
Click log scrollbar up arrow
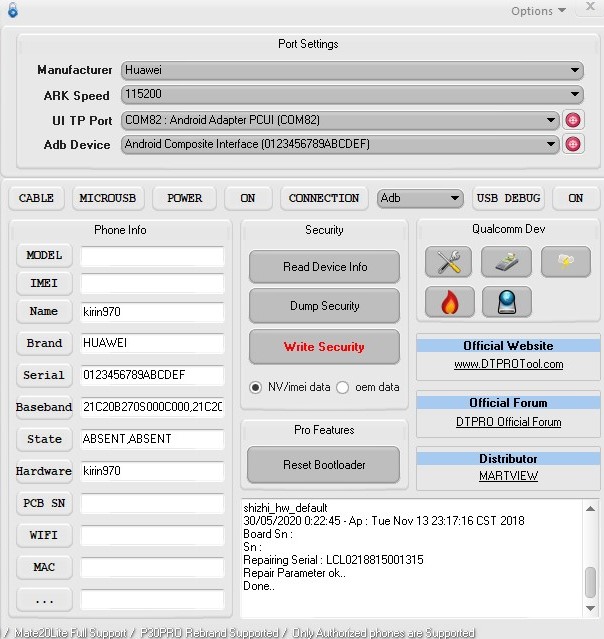[590, 509]
